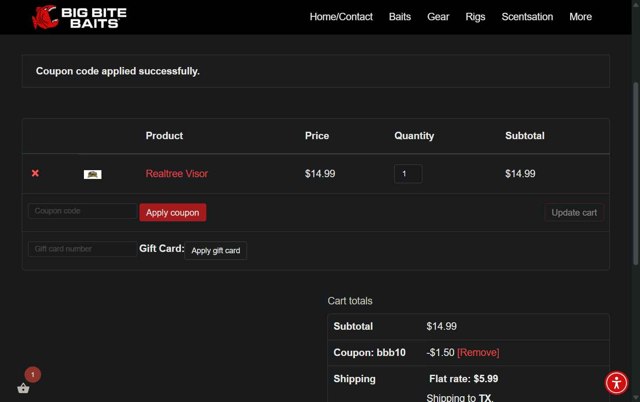Select the Quantity column header
Viewport: 640px width, 402px height.
pyautogui.click(x=414, y=135)
